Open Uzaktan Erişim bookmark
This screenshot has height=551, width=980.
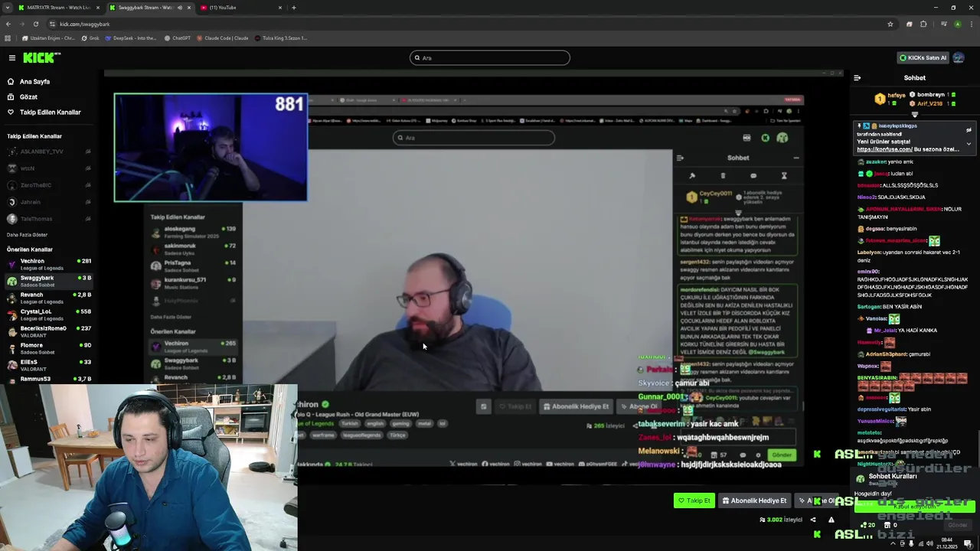point(49,37)
